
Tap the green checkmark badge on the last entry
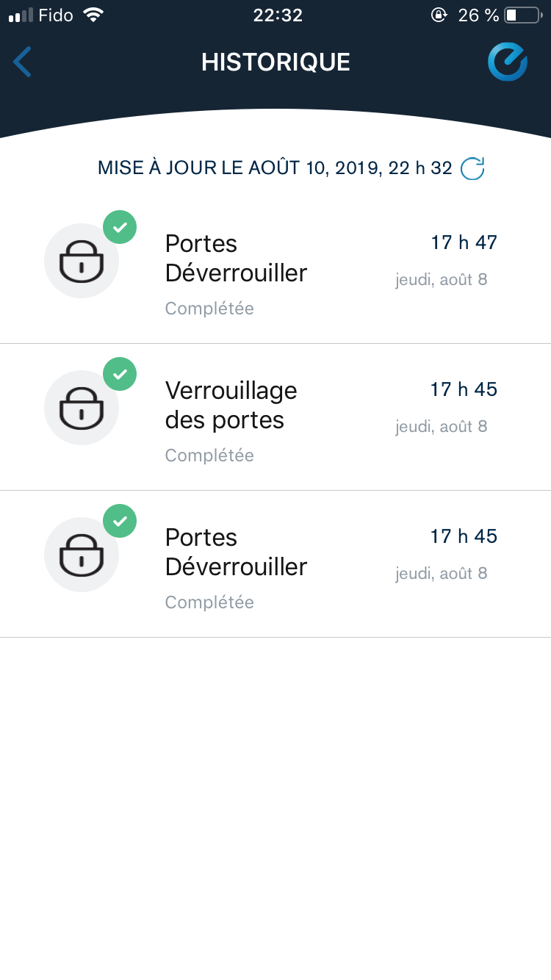pos(120,521)
